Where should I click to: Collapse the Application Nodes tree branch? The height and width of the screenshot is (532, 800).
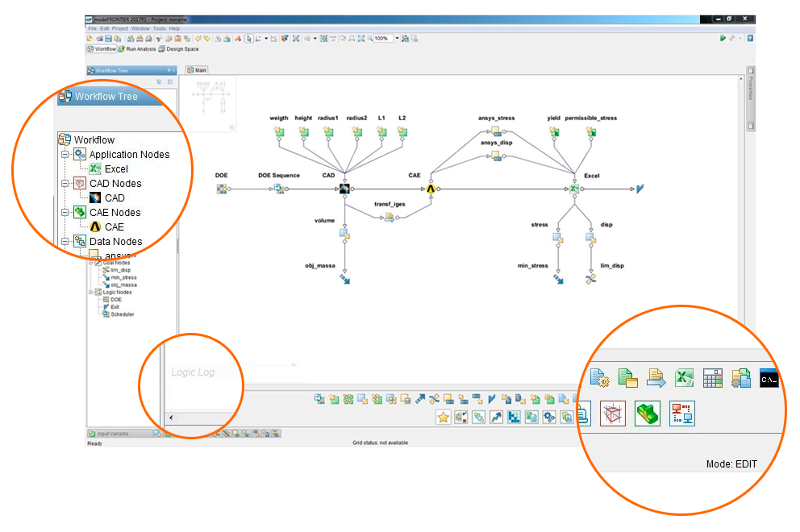tap(65, 154)
